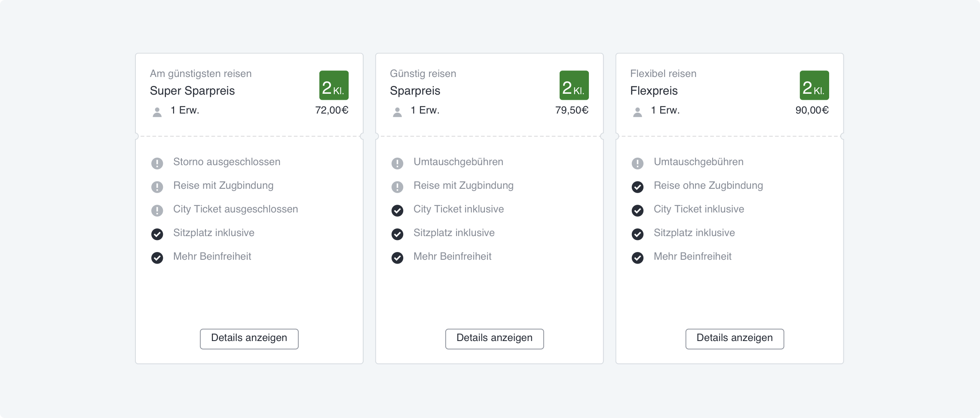The width and height of the screenshot is (980, 418).
Task: Click warning icon beside Storno ausgeschlossen
Action: click(157, 163)
